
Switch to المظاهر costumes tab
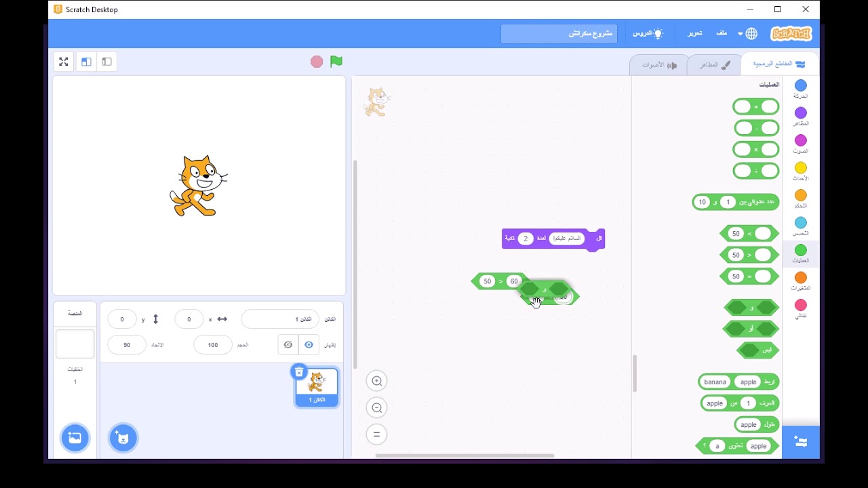point(715,65)
